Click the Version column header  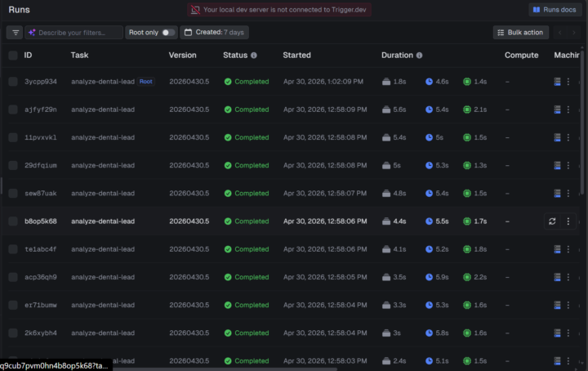pos(182,56)
